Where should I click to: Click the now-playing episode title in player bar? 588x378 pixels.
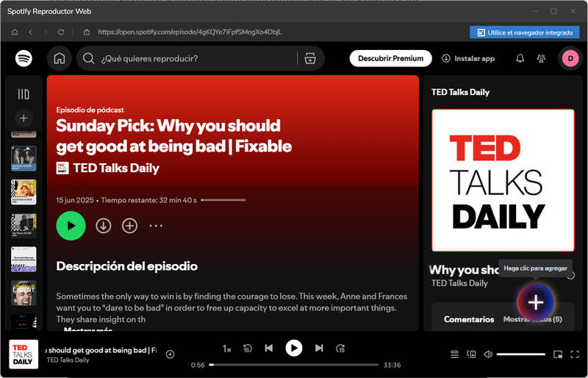click(101, 350)
